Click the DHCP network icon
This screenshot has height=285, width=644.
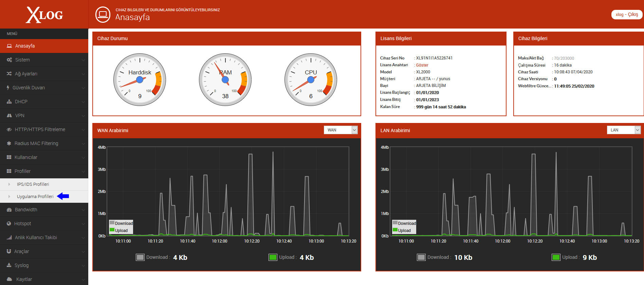point(9,102)
